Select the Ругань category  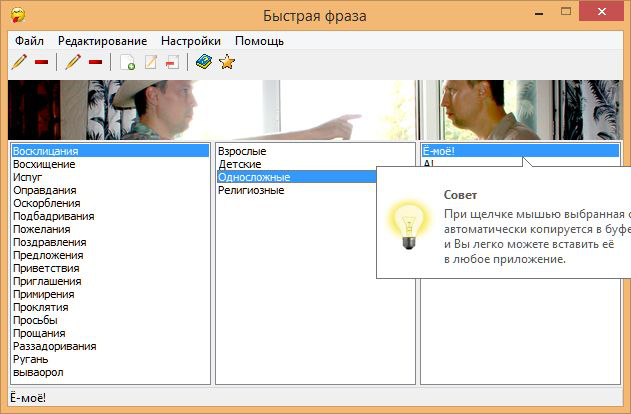pos(111,359)
